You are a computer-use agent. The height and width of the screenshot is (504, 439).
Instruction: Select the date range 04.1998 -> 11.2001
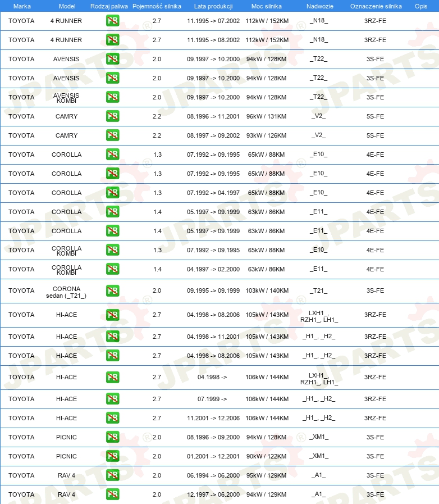213,337
